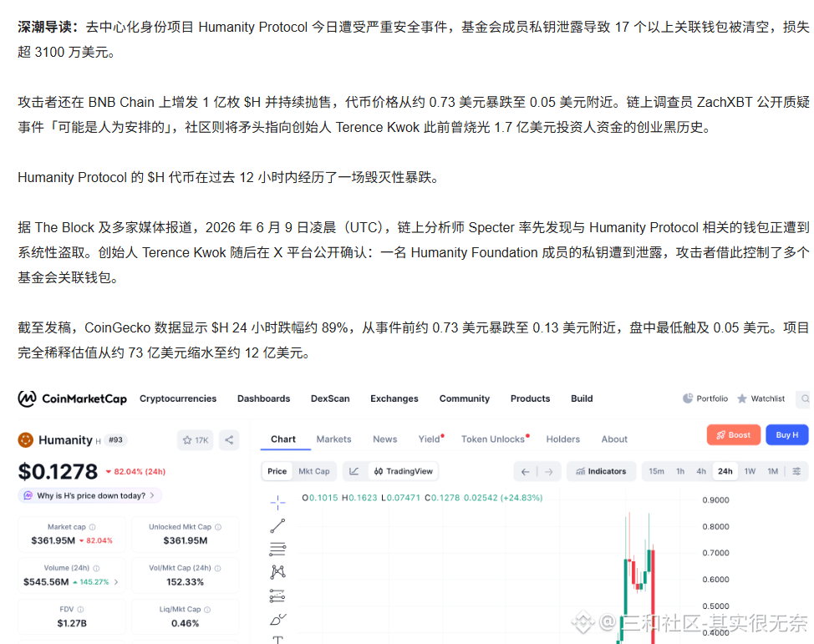Open the Exchanges menu
This screenshot has height=644, width=814.
[x=394, y=398]
